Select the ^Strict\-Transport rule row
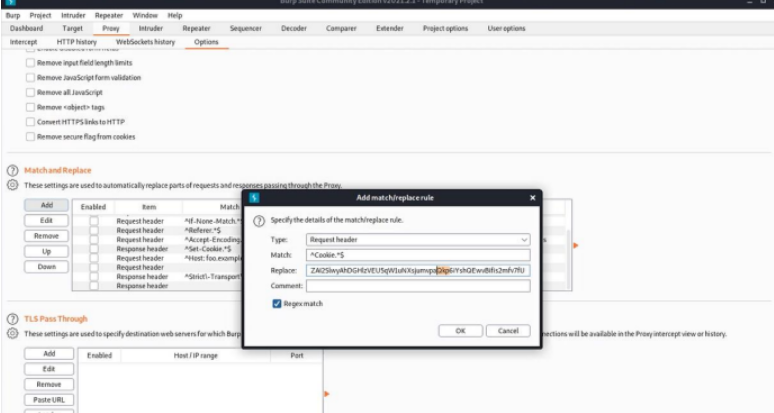774x413 pixels. (158, 277)
